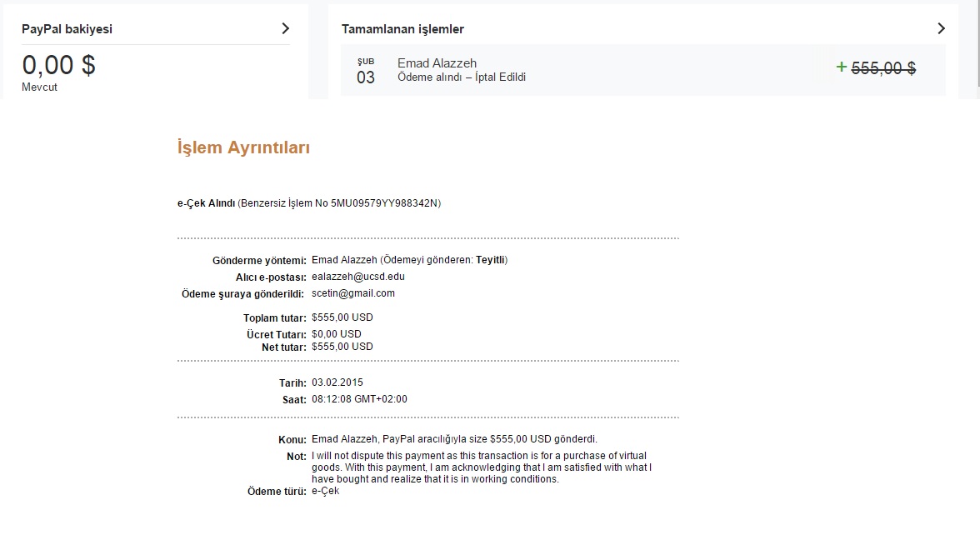Click the 'Ödeme alındı – İptal Edildi' status
This screenshot has height=540, width=980.
[x=462, y=77]
